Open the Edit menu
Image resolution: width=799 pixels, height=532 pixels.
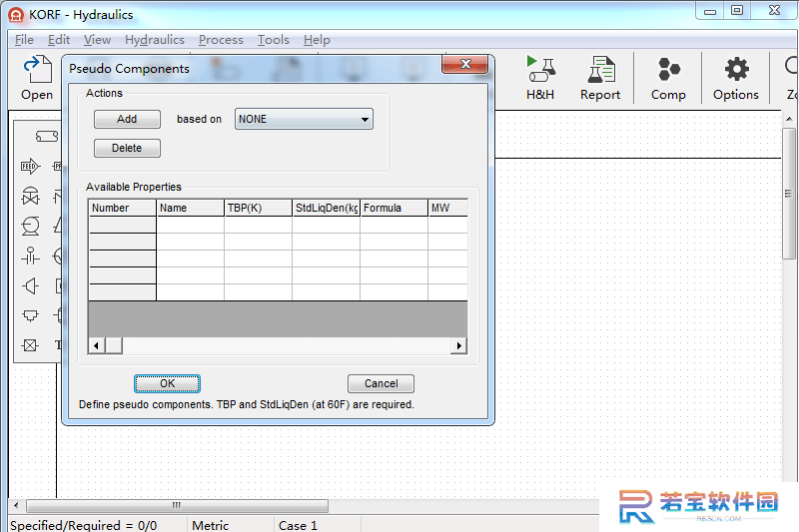pyautogui.click(x=59, y=40)
